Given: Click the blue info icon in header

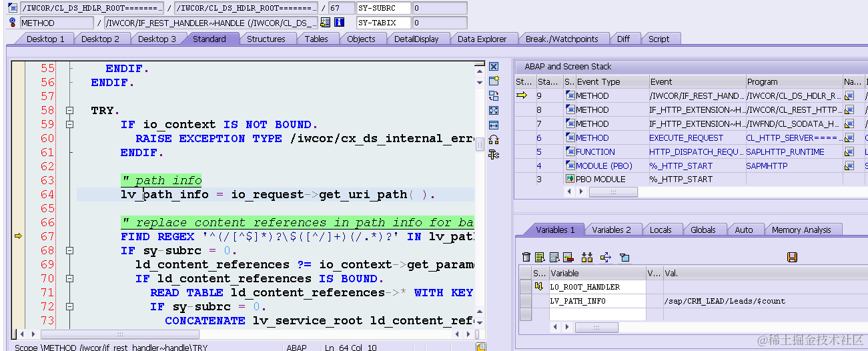Looking at the screenshot, I should 339,23.
